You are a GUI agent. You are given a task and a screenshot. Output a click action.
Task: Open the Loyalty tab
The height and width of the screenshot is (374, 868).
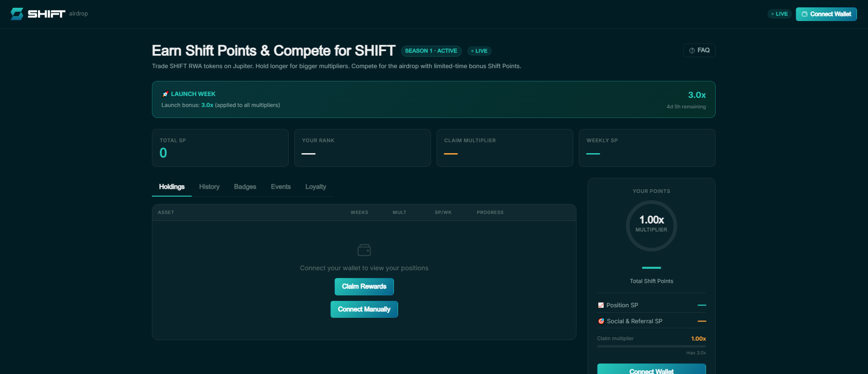coord(316,187)
